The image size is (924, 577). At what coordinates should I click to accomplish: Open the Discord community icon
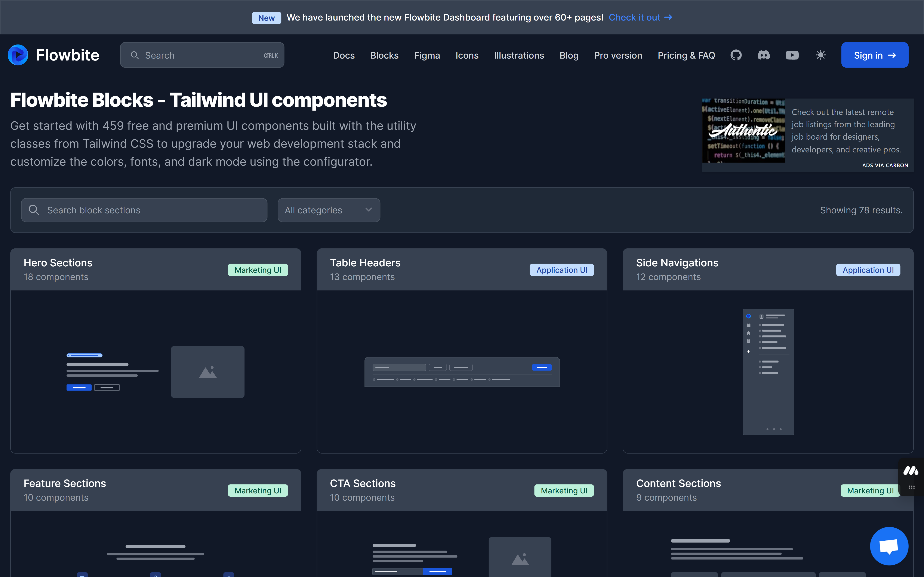[764, 55]
